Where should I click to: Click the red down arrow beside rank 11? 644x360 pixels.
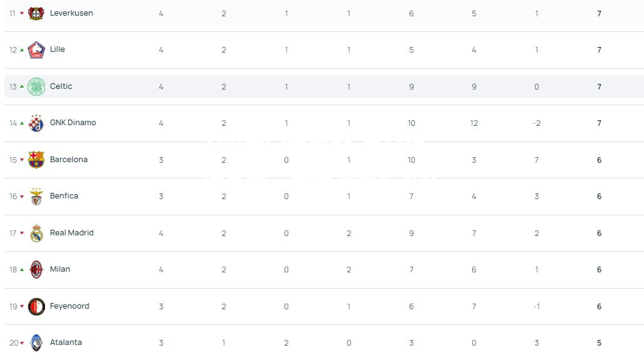(x=22, y=14)
